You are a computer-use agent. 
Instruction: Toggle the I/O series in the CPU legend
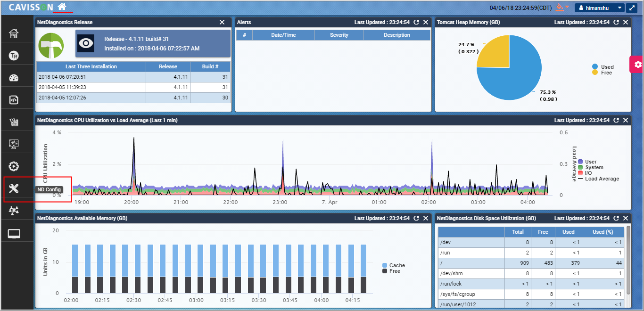(585, 173)
